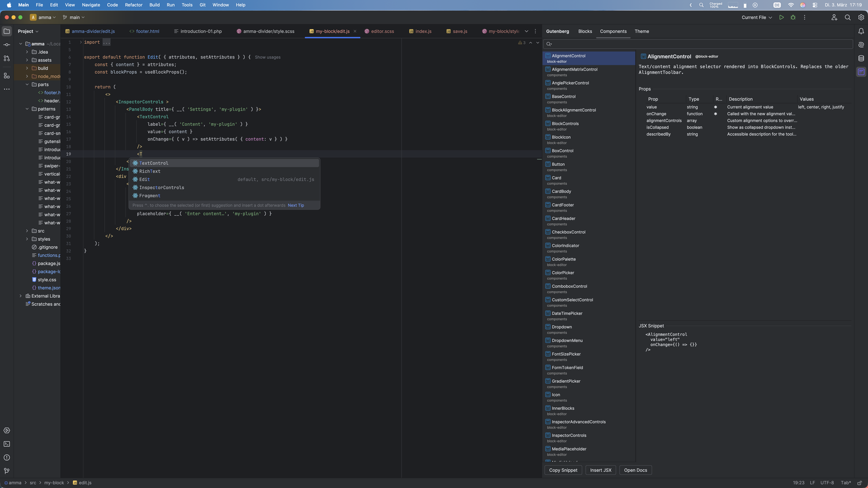
Task: Show more tool windows via ellipsis icon
Action: (x=7, y=89)
